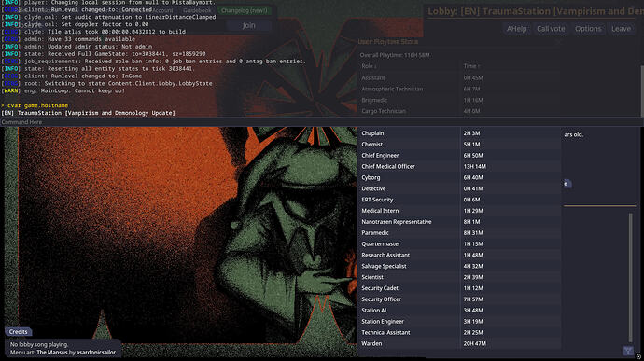The width and height of the screenshot is (644, 361).
Task: Select the Chief Medical Officer role row
Action: 459,167
